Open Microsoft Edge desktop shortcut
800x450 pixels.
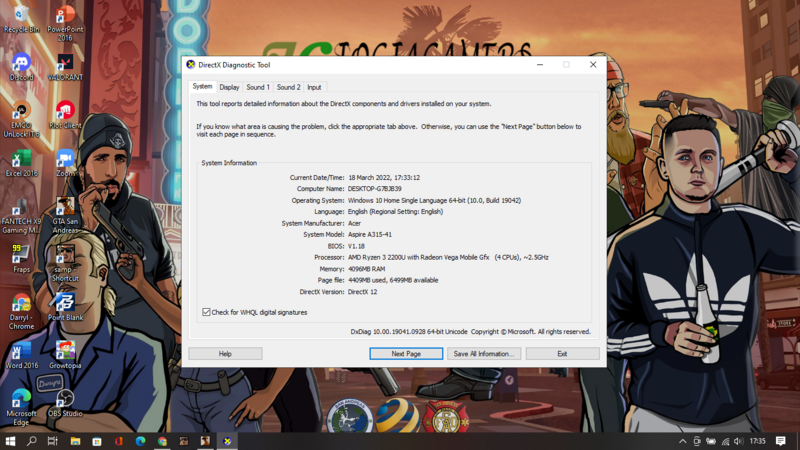pos(21,408)
